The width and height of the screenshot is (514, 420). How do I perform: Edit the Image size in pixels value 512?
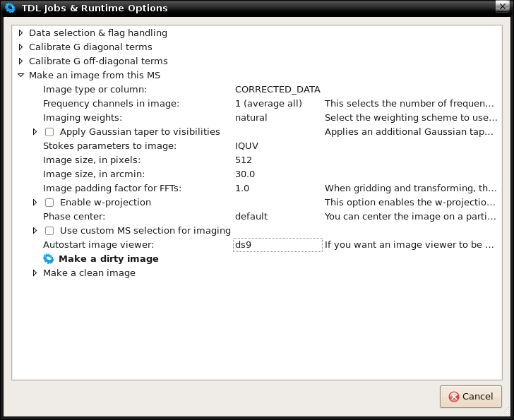pos(244,160)
